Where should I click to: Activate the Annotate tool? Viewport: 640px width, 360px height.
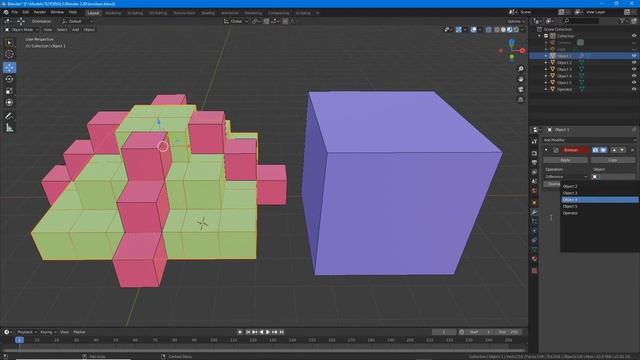coord(9,116)
